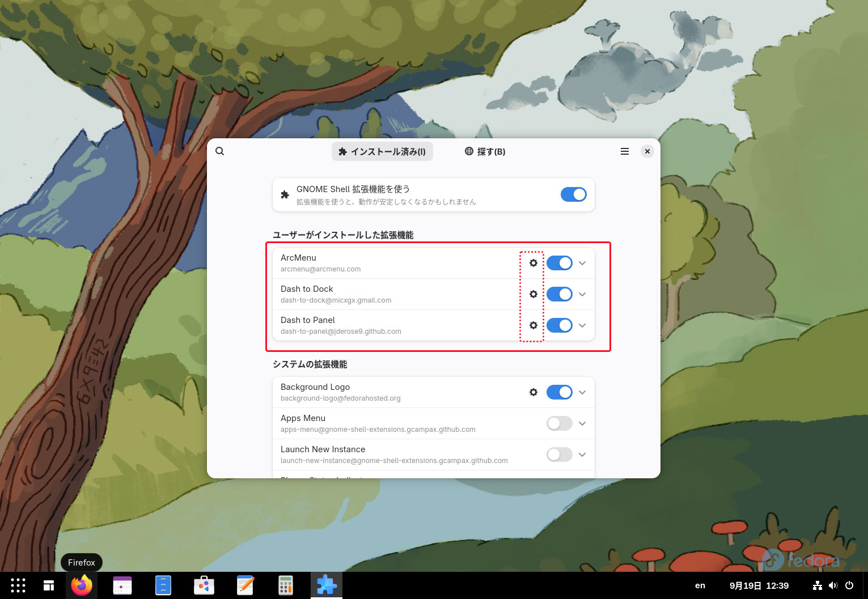Close the Extensions window
Viewport: 868px width, 599px height.
pos(647,151)
